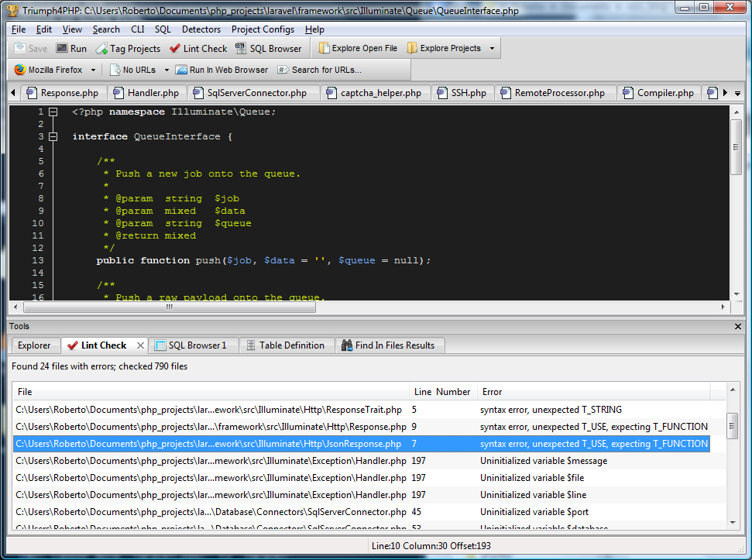Viewport: 752px width, 560px height.
Task: Open the SQL Browser toolbar icon
Action: [241, 49]
